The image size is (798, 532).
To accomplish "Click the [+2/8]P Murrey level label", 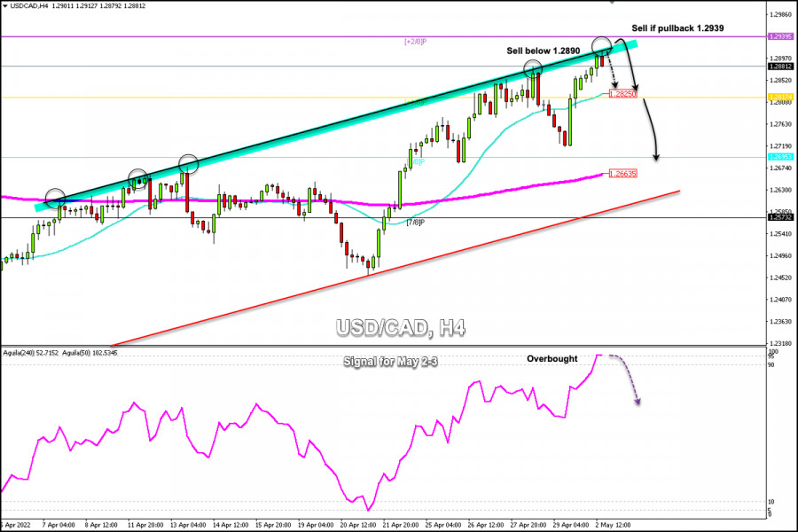I will (x=415, y=42).
